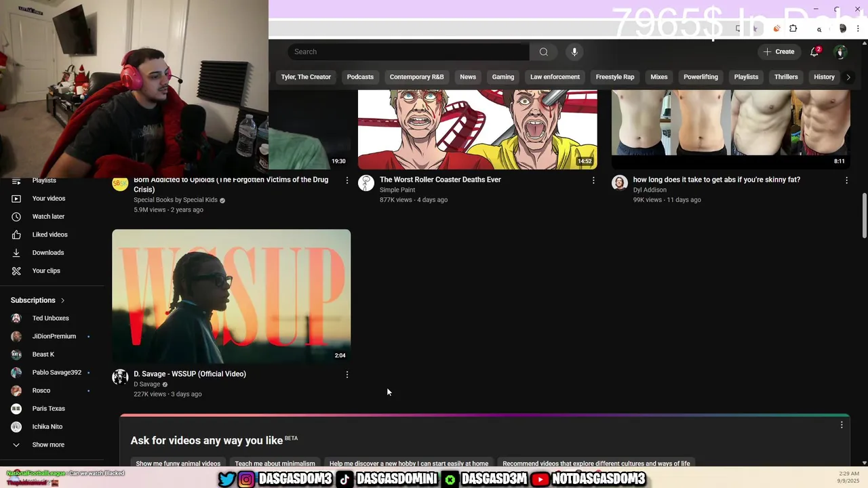This screenshot has height=488, width=868.
Task: Select the Contemporary R&B chip
Action: click(416, 77)
